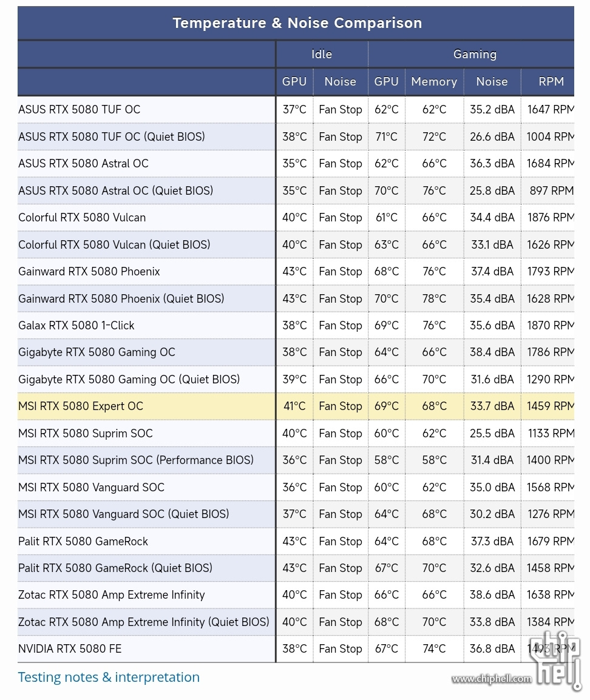590x700 pixels.
Task: Select the Galax RTX 5080 1-Click row
Action: [x=296, y=326]
